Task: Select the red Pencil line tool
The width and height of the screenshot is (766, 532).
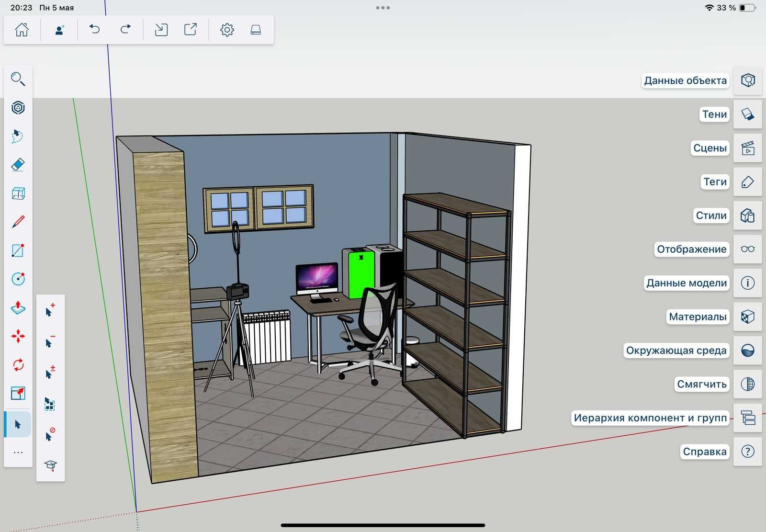Action: click(18, 222)
